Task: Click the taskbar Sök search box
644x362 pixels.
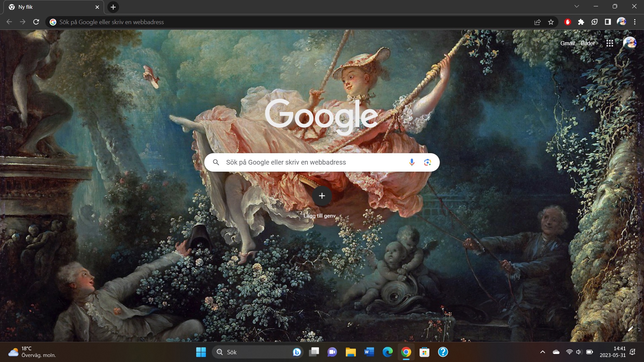Action: point(258,352)
